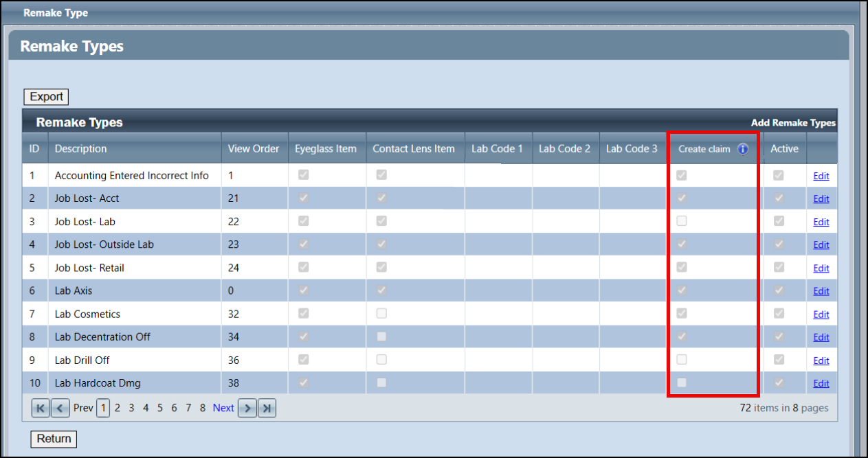Toggle Create claim checkbox for Lab Drill Off
The width and height of the screenshot is (868, 458).
tap(682, 360)
